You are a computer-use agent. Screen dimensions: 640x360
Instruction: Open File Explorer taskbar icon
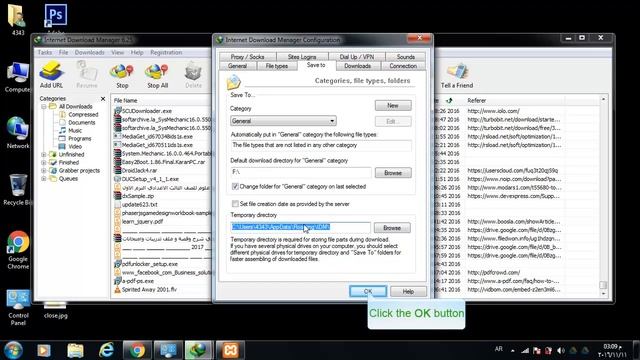point(75,350)
